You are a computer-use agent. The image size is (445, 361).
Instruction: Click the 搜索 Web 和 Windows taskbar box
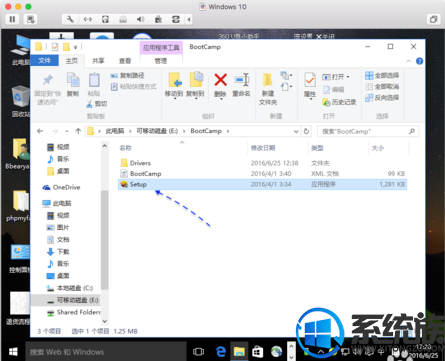point(106,352)
